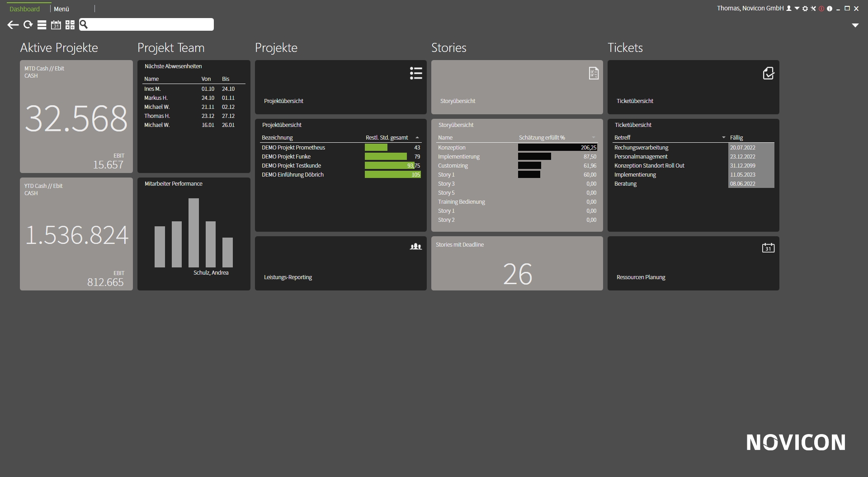Click the Bezeichnung column header
The width and height of the screenshot is (868, 477).
(x=277, y=138)
